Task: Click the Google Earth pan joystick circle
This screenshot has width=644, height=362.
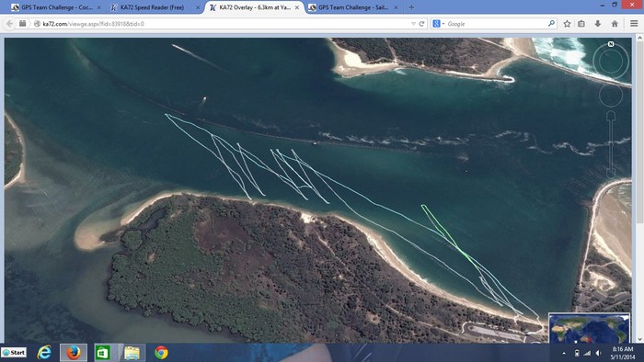Action: click(611, 96)
